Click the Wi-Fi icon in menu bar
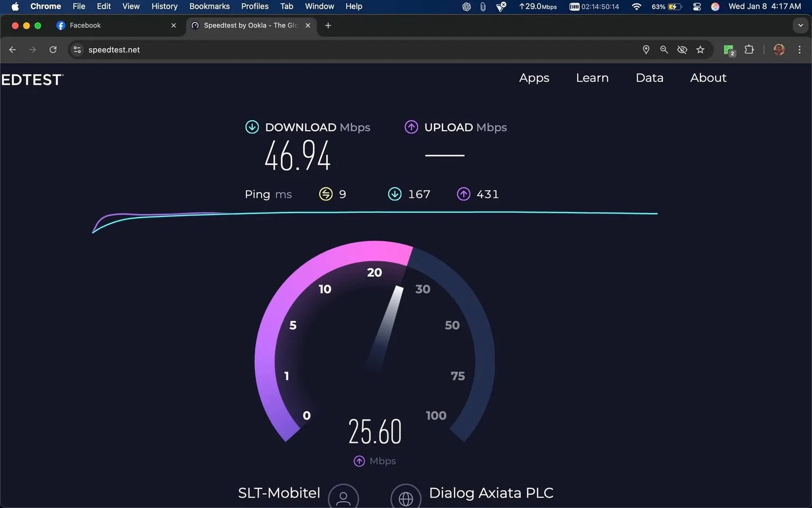Screen dimensions: 812x508 coord(636,7)
